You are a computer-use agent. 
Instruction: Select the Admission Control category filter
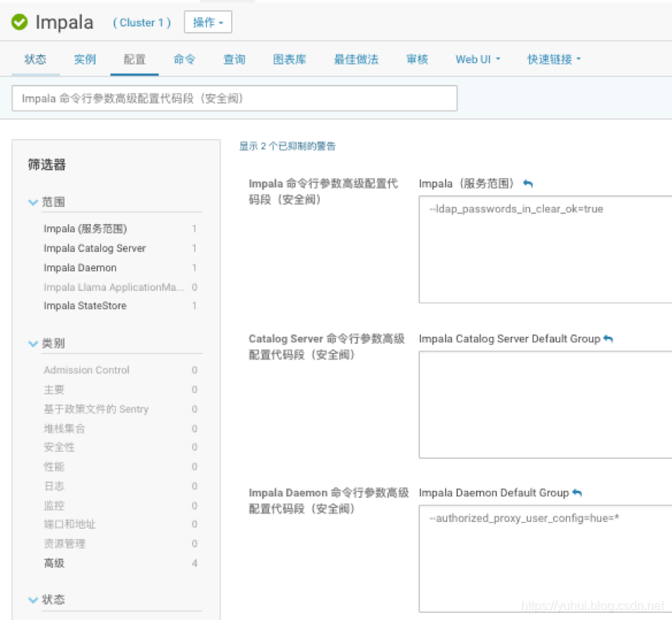pyautogui.click(x=86, y=370)
